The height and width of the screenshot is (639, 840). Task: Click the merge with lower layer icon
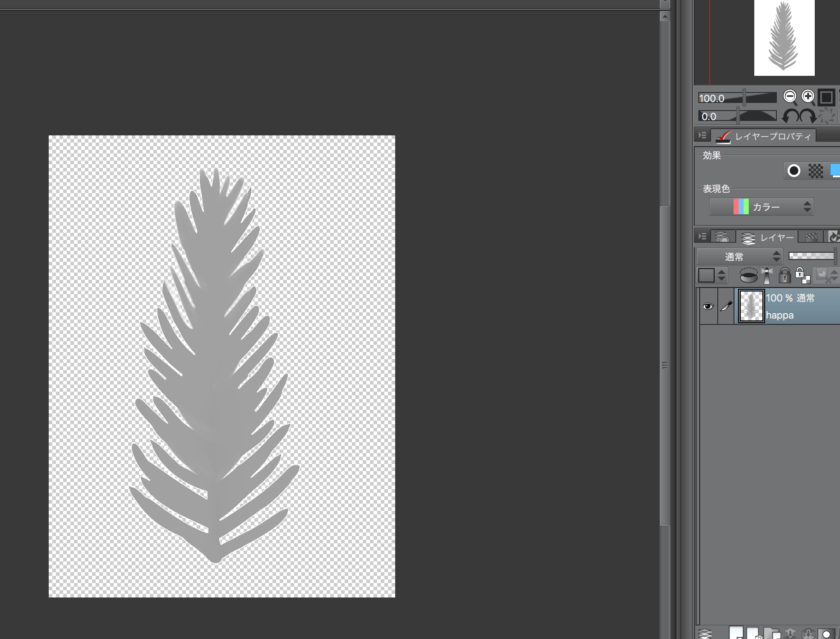point(808,633)
